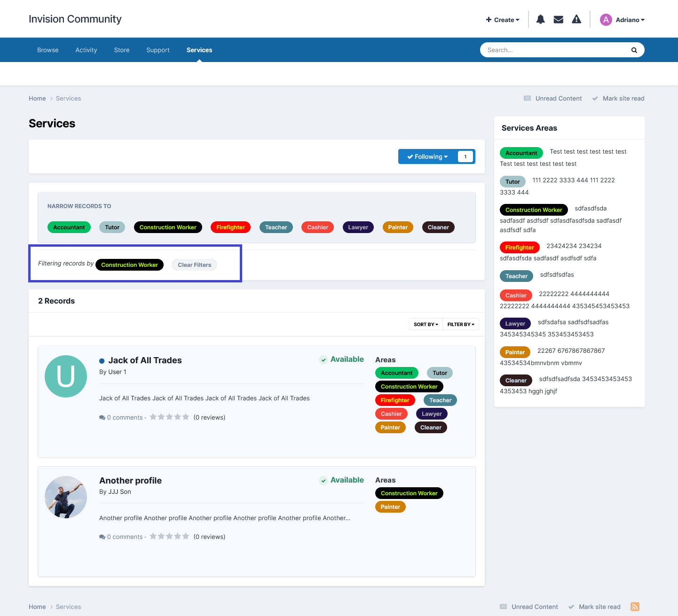Open the messages envelope icon

point(558,19)
